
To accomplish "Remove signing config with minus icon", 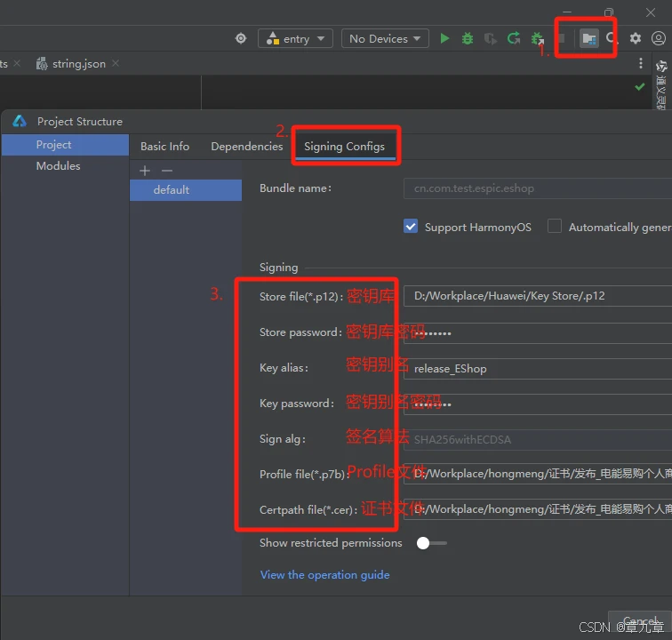I will [x=166, y=170].
